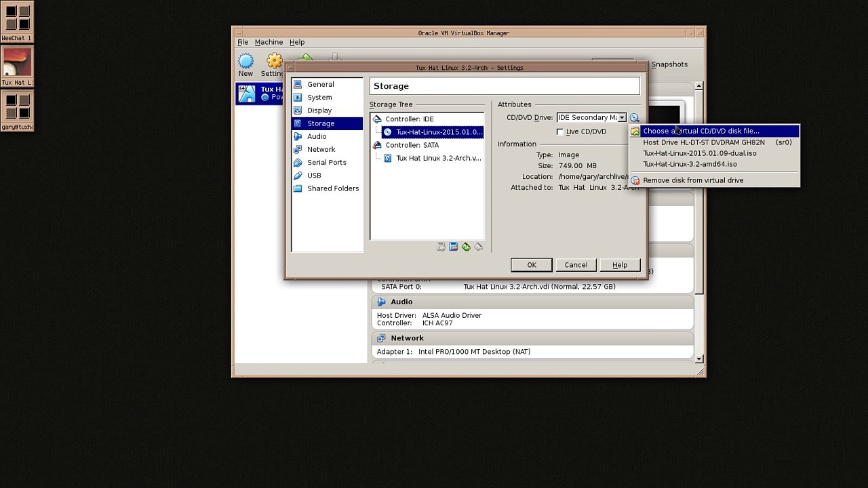Screen dimensions: 868x488
Task: Click the Help button in Settings dialog
Action: pyautogui.click(x=620, y=265)
